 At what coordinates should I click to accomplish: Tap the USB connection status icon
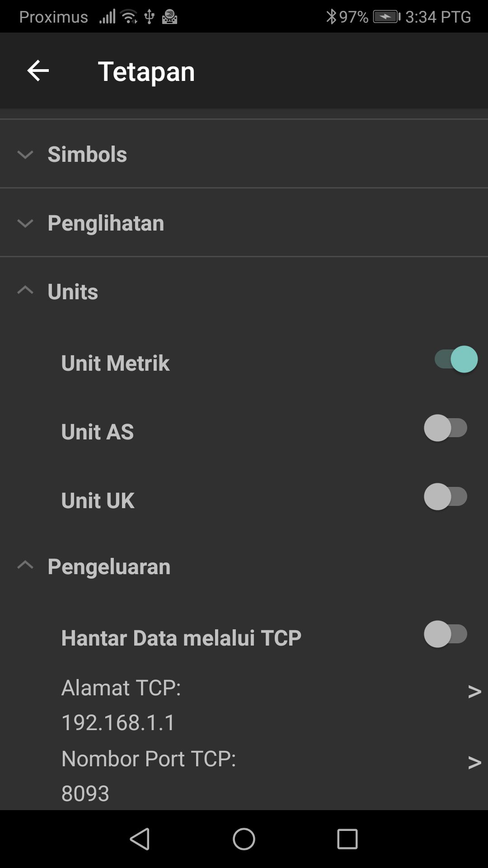pos(149,17)
